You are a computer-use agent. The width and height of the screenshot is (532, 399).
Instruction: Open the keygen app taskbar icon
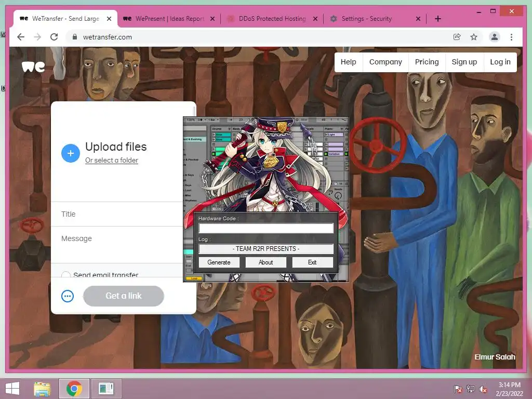[x=106, y=389]
